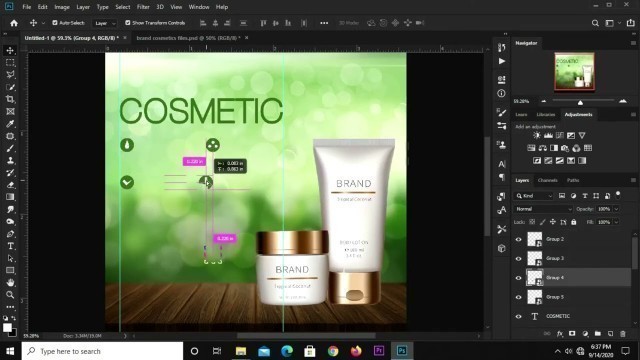Switch to the Paths tab
Screen dimensions: 640x360
click(x=573, y=180)
